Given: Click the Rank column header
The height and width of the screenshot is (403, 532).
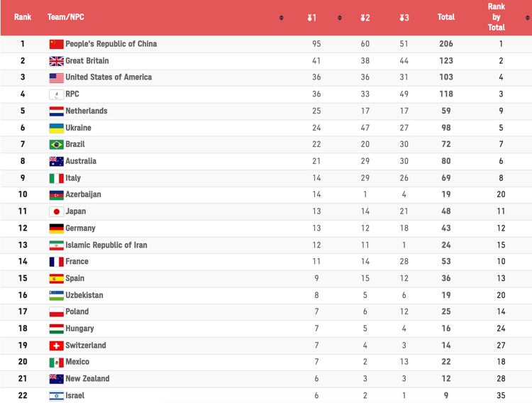Looking at the screenshot, I should (x=23, y=17).
